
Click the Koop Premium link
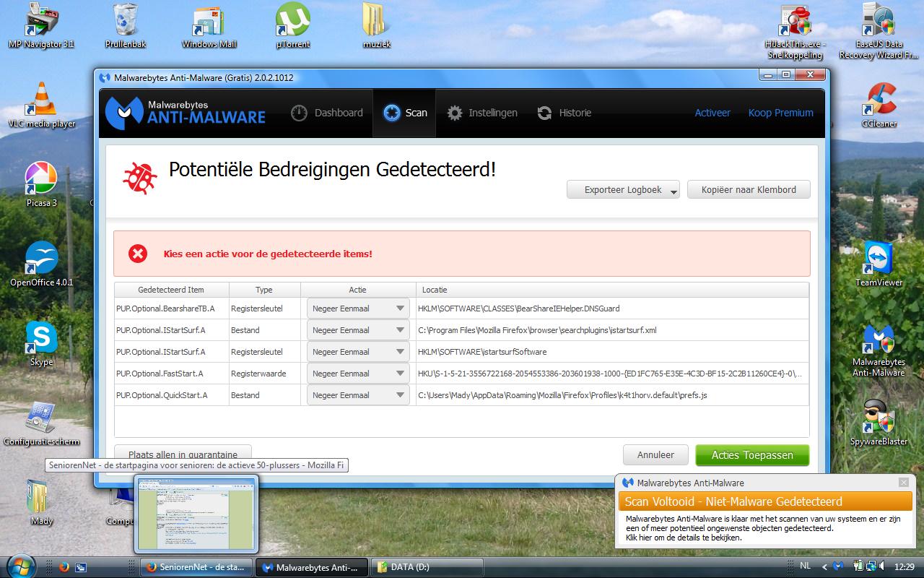tap(780, 113)
